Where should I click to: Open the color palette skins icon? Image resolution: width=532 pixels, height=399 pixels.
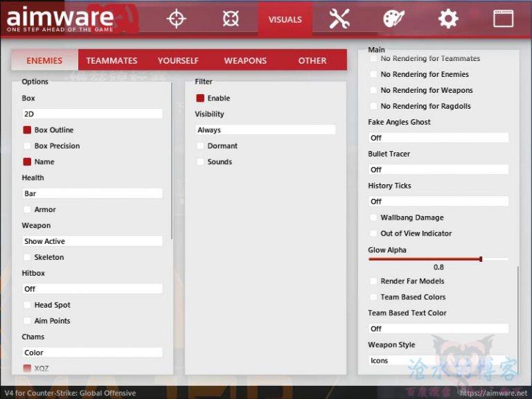393,19
